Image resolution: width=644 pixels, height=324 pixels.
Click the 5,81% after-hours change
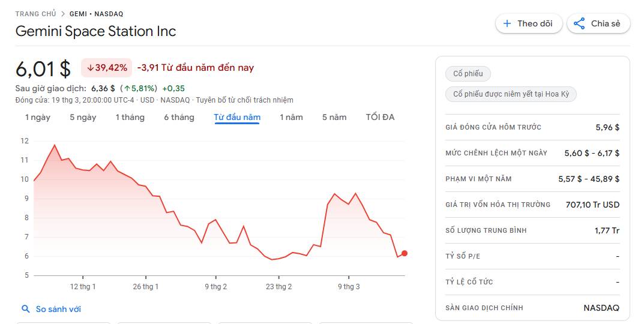click(139, 88)
